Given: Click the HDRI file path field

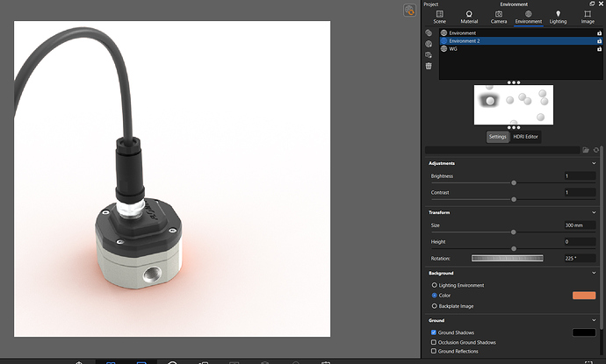Looking at the screenshot, I should (x=502, y=150).
